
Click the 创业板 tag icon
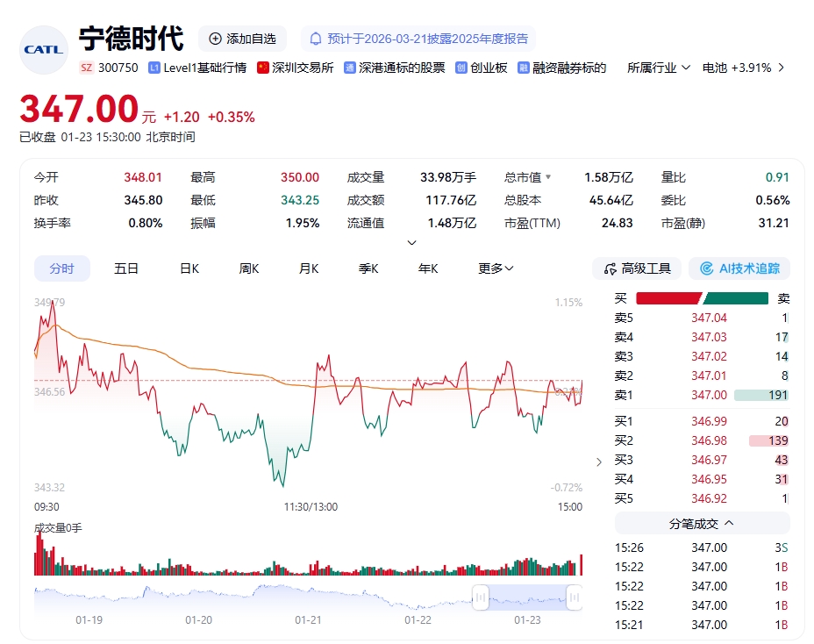click(x=461, y=68)
